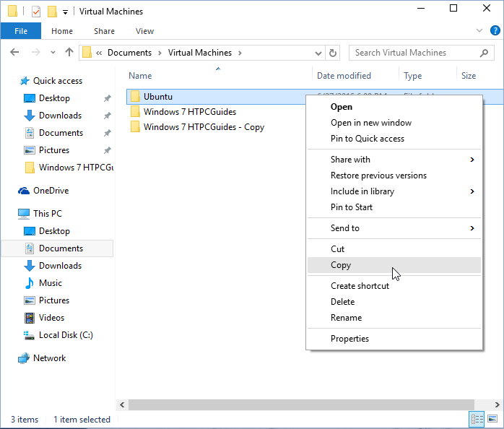The image size is (504, 429).
Task: Click the Properties icon in quick access toolbar
Action: [36, 12]
